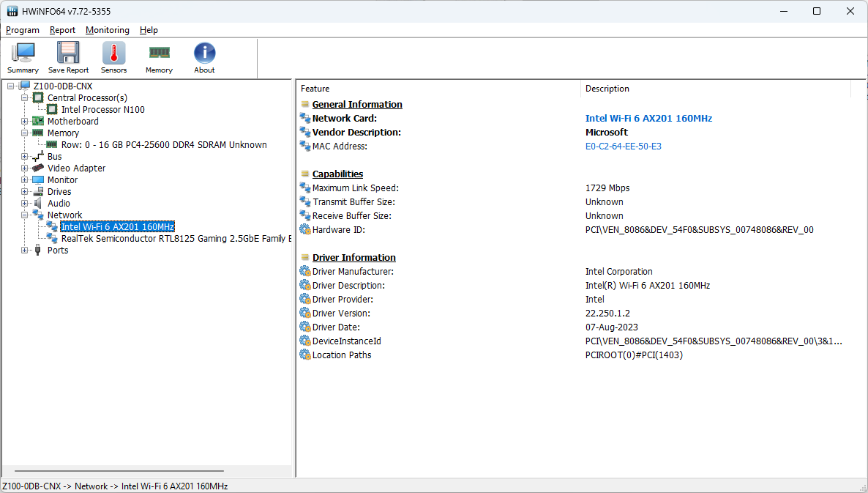Click the DeviceInstanceId label

tap(346, 341)
